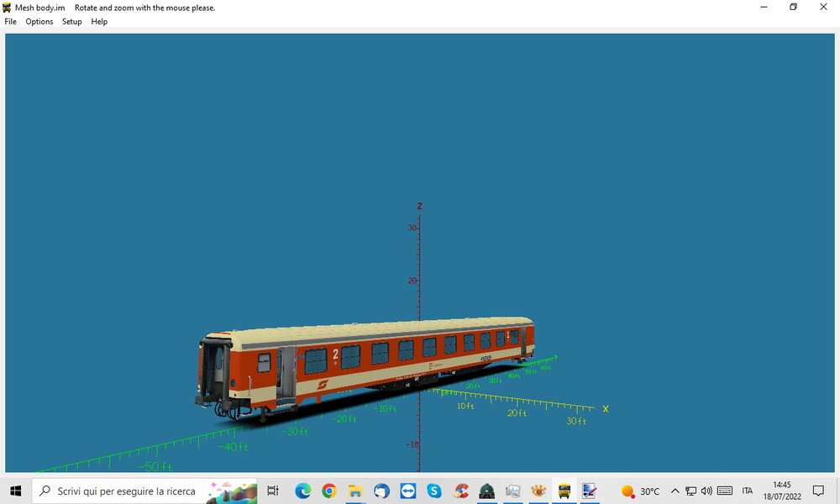Open TeamViewer from the taskbar
840x504 pixels.
tap(407, 491)
